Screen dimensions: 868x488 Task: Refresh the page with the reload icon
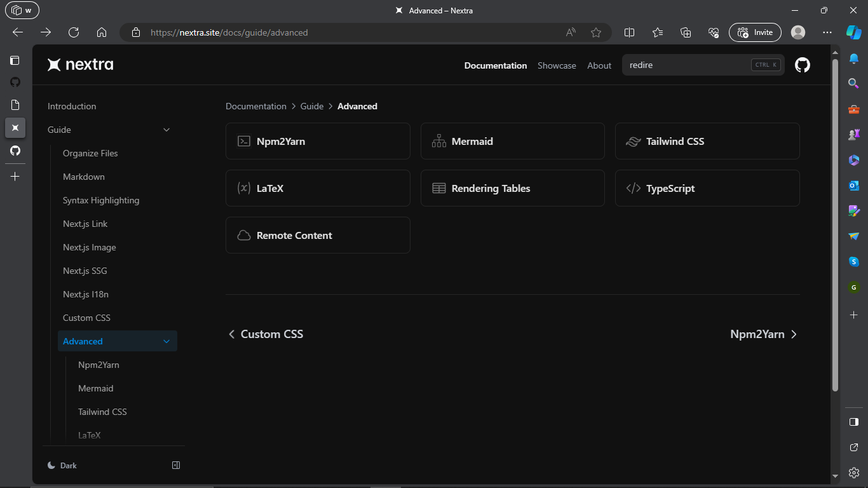[74, 32]
